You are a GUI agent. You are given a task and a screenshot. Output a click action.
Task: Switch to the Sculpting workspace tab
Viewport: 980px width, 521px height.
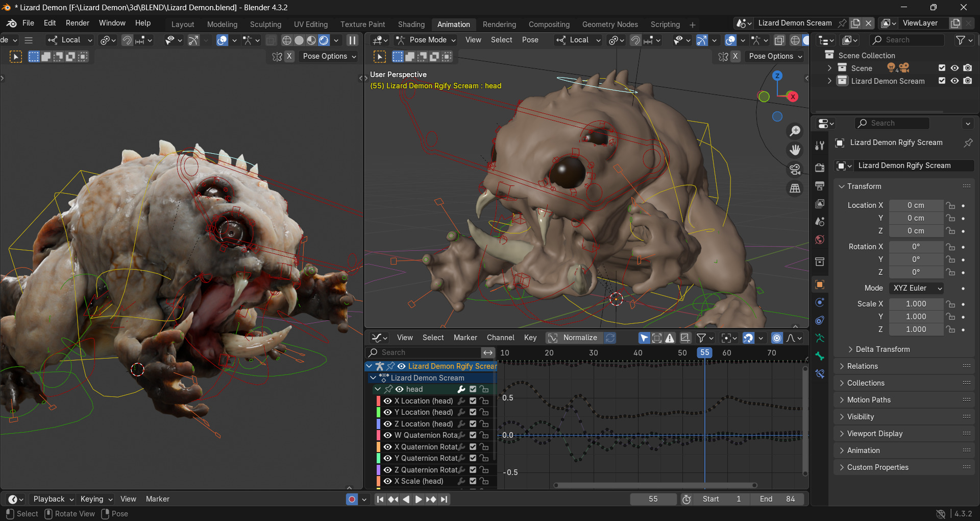click(265, 25)
